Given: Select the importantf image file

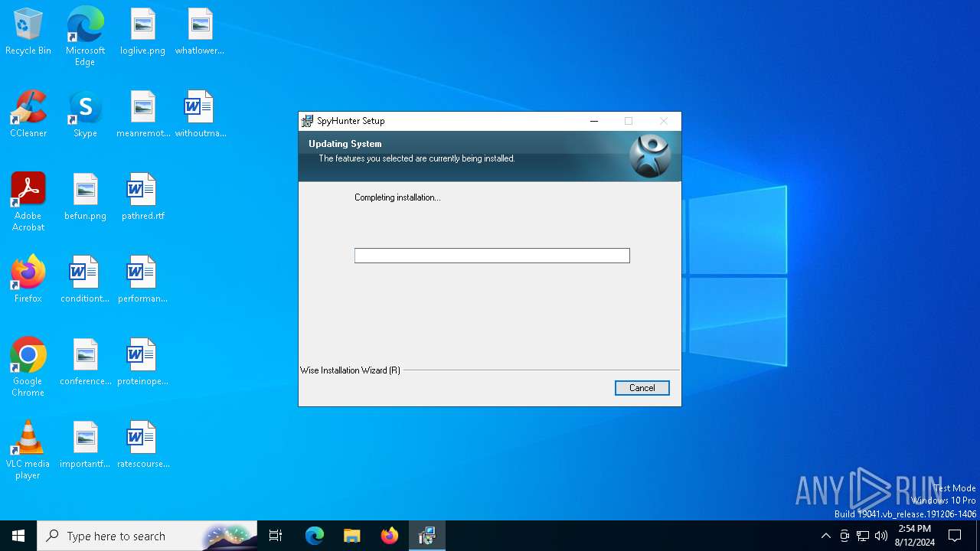Looking at the screenshot, I should (85, 445).
